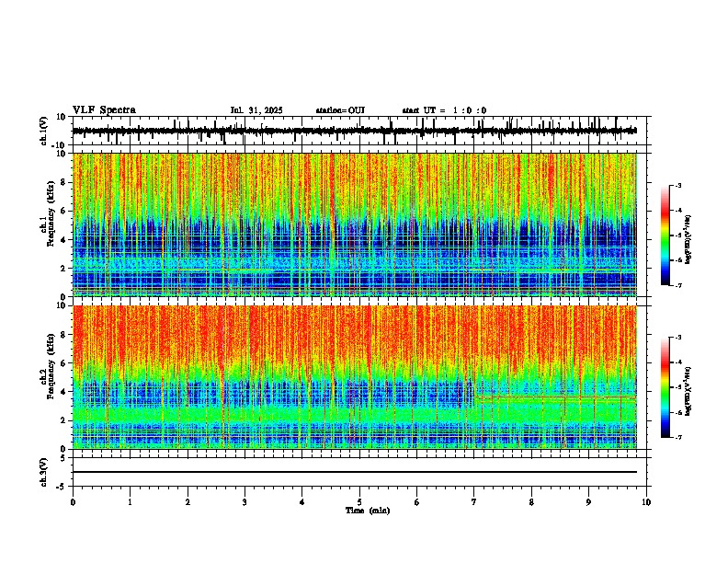Click time axis tick label "4"
Image resolution: width=728 pixels, height=563 pixels.
point(301,502)
